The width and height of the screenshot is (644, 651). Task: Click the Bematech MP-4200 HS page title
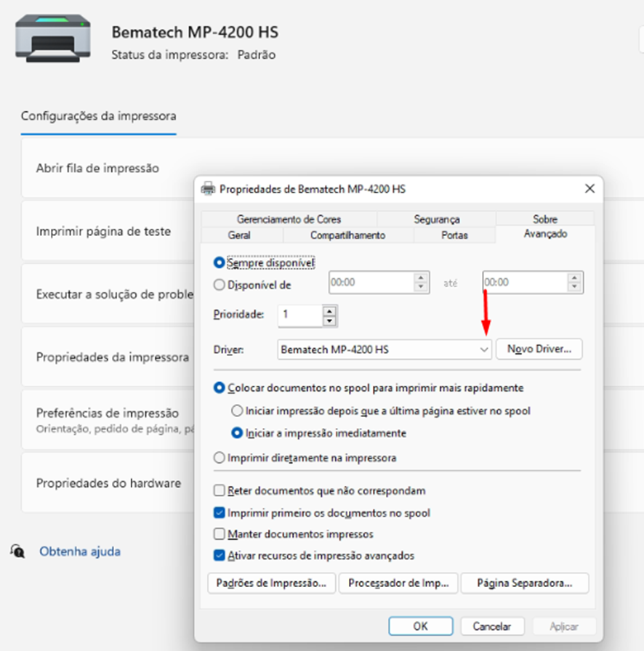[195, 32]
